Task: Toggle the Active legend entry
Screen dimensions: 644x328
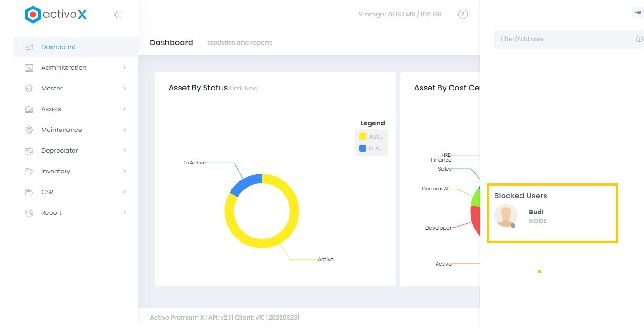Action: coord(372,137)
